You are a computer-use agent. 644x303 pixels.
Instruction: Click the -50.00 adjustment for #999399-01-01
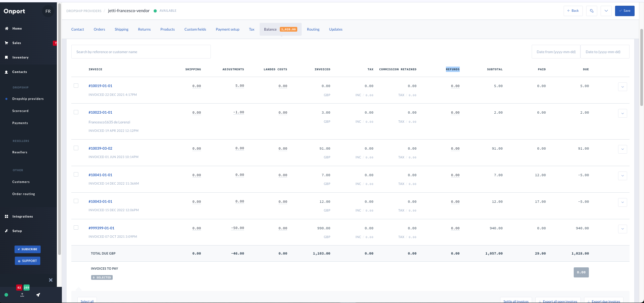click(237, 228)
